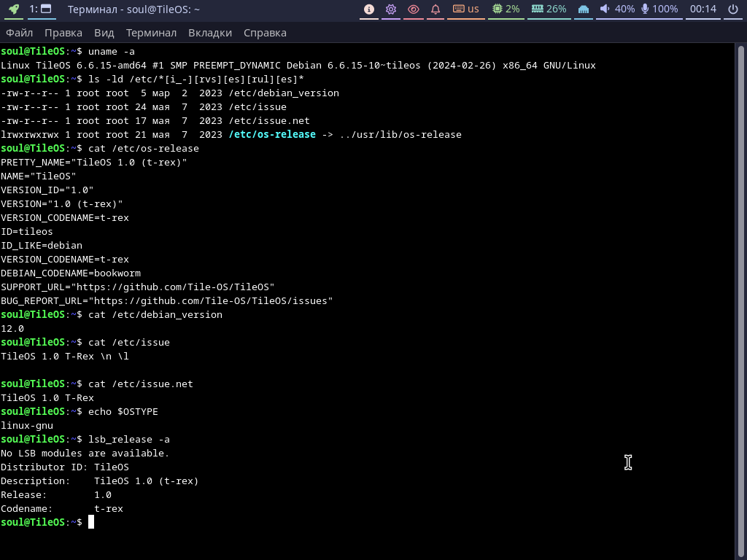This screenshot has width=747, height=560.
Task: Click the 'lsb_release -a' command line
Action: pos(85,439)
